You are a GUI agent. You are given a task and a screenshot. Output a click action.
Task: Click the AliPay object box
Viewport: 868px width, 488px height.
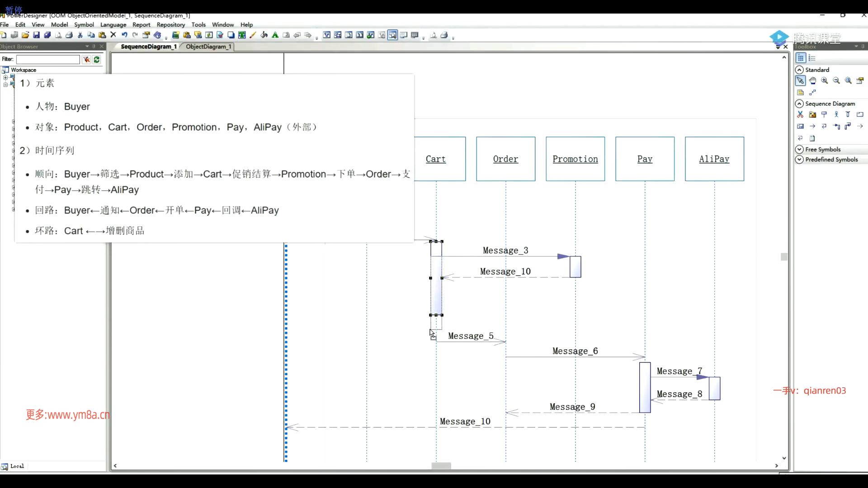pos(714,159)
